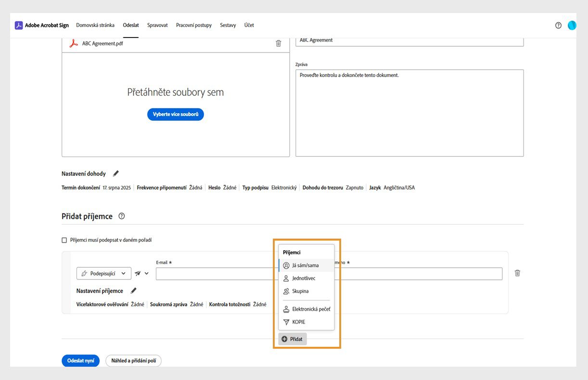Click into the Zpráva message text area
This screenshot has width=588, height=380.
[x=409, y=113]
